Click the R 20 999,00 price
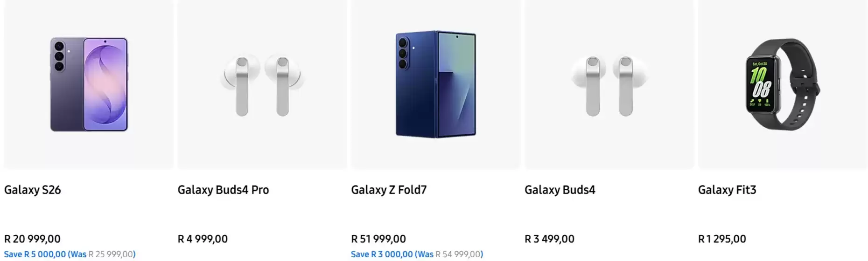 click(x=32, y=239)
